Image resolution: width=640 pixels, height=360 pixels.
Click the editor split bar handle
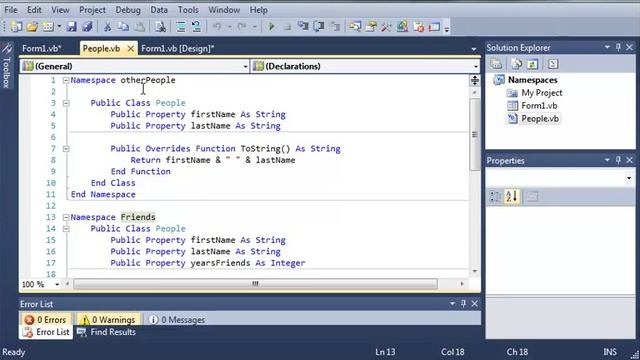tap(474, 80)
